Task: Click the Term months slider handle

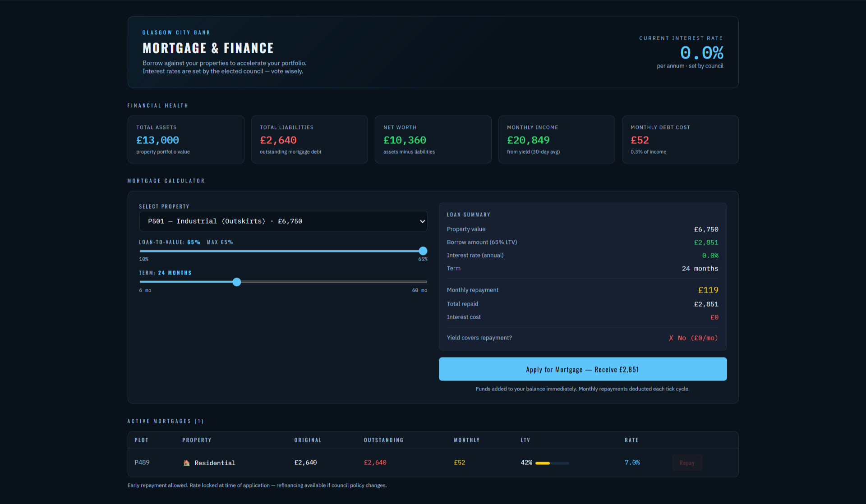Action: pyautogui.click(x=237, y=282)
